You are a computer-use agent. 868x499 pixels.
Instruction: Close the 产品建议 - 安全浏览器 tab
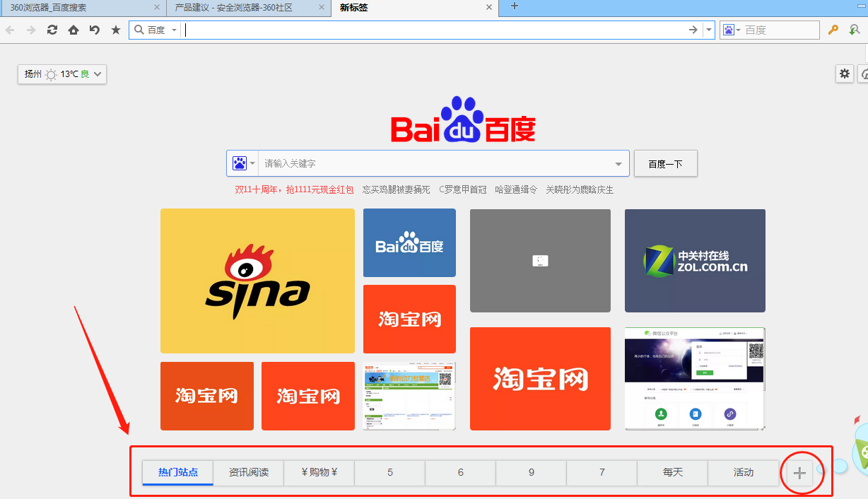[x=322, y=8]
